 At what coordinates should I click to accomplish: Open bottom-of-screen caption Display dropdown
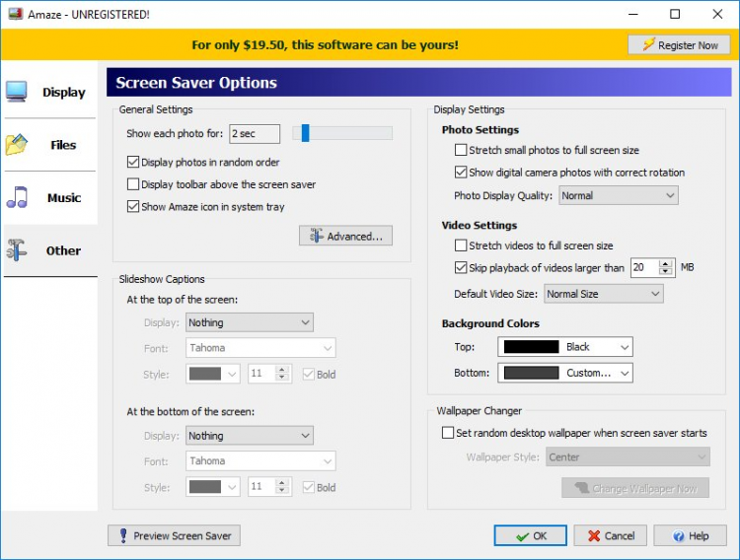tap(250, 436)
